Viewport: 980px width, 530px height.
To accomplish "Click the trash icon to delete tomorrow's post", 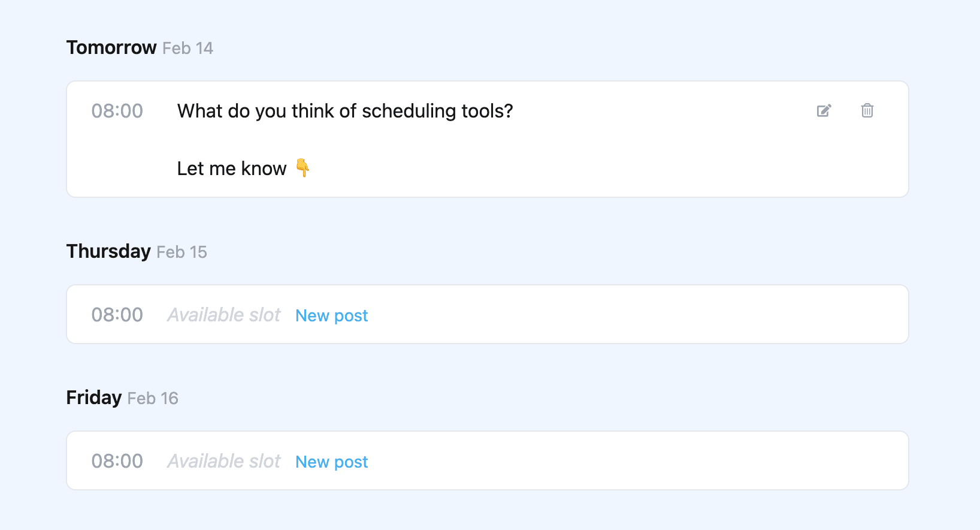I will point(867,110).
